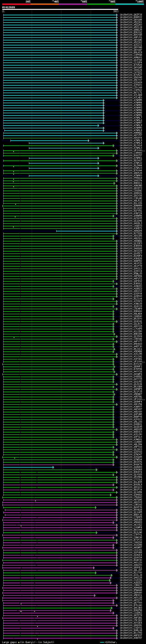Select the UniRef100_A9RNQ2 label
Screen dimensions: 146x644
tap(131, 133)
